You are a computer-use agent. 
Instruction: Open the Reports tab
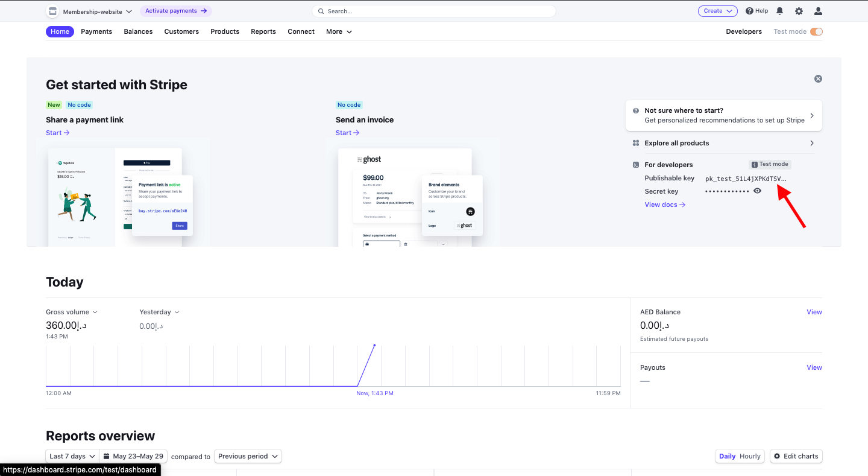coord(263,31)
